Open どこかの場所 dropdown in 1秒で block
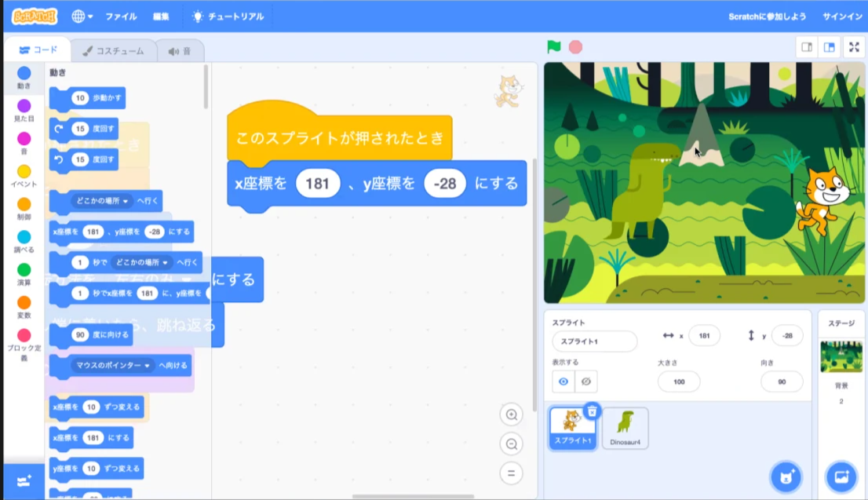 (x=142, y=262)
